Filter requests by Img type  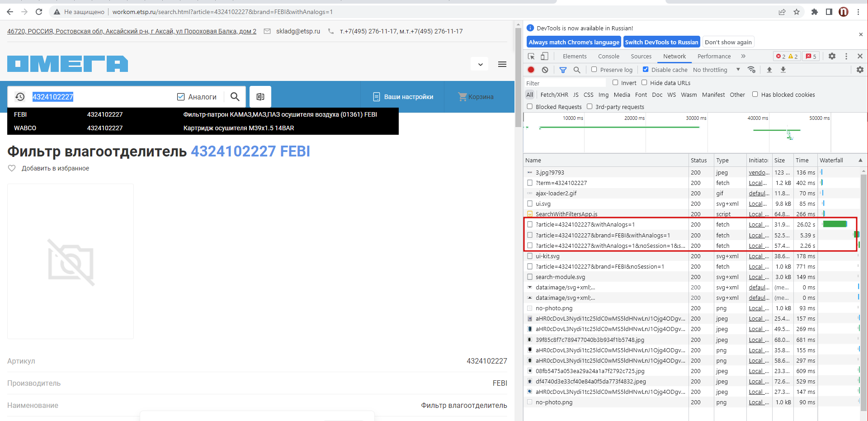click(x=604, y=95)
